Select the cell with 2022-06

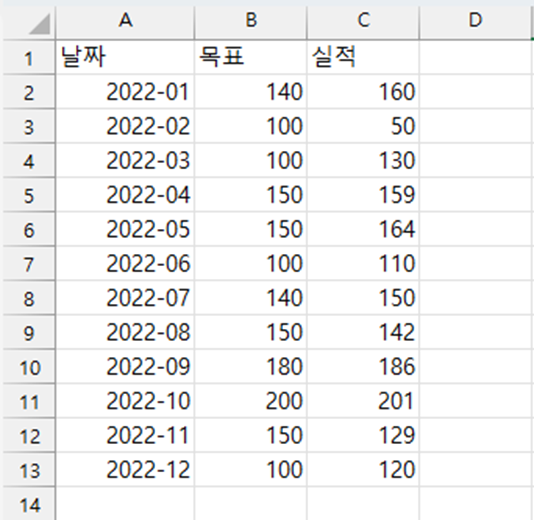coord(125,264)
